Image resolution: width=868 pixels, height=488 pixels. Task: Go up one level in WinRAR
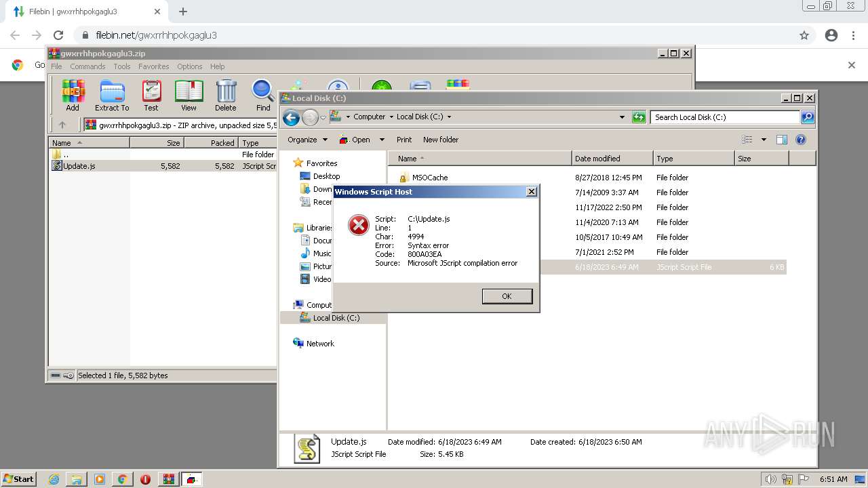coord(62,125)
